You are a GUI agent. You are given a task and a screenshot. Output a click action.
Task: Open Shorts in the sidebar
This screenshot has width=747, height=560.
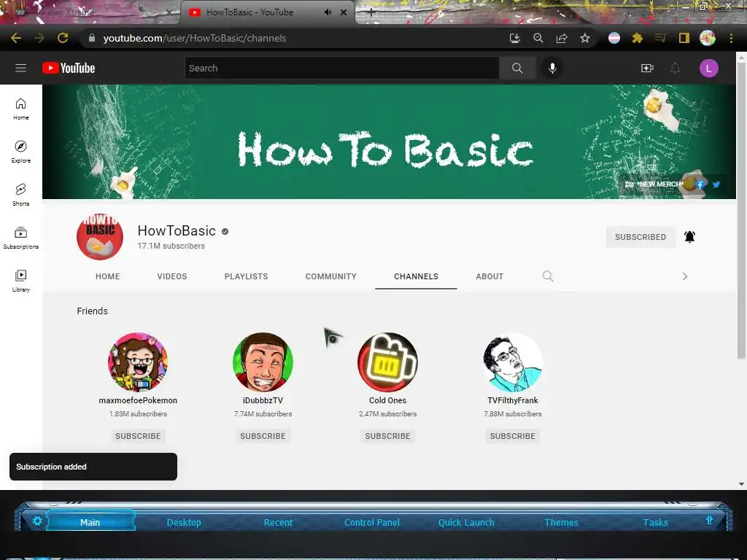tap(21, 195)
